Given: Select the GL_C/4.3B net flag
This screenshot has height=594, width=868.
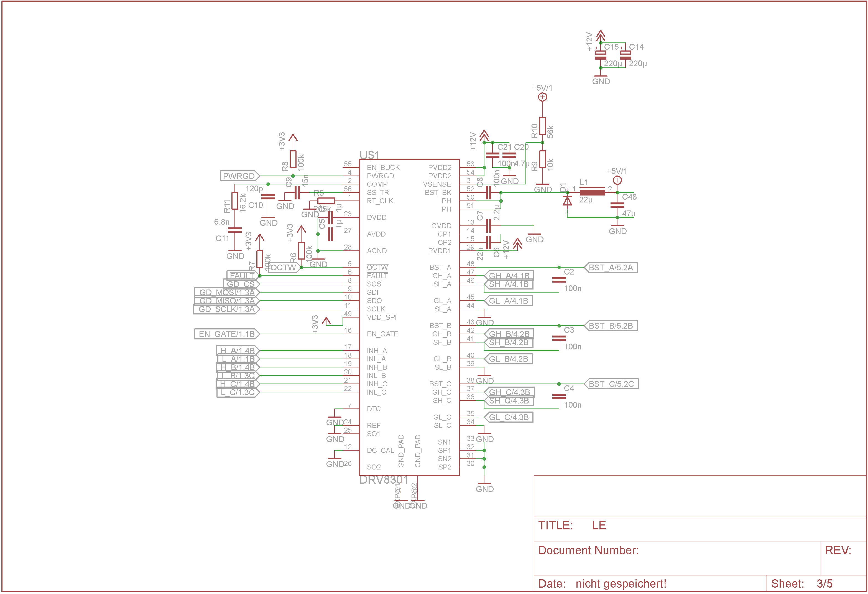Looking at the screenshot, I should coord(509,418).
